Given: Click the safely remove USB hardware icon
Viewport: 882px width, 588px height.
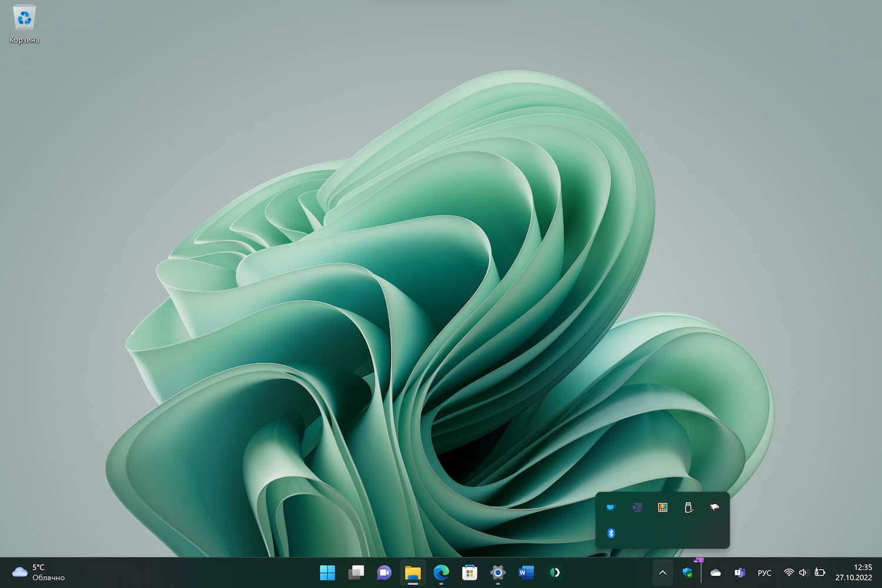Looking at the screenshot, I should (689, 507).
